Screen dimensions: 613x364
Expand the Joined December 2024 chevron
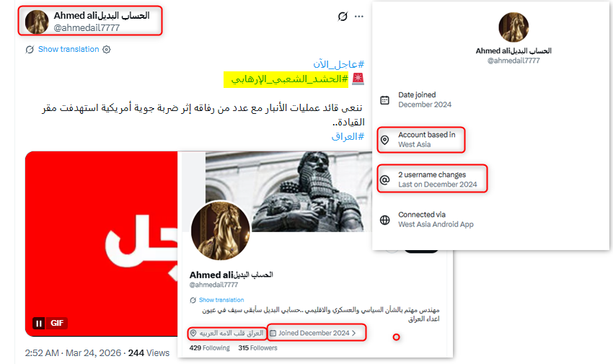click(x=354, y=333)
